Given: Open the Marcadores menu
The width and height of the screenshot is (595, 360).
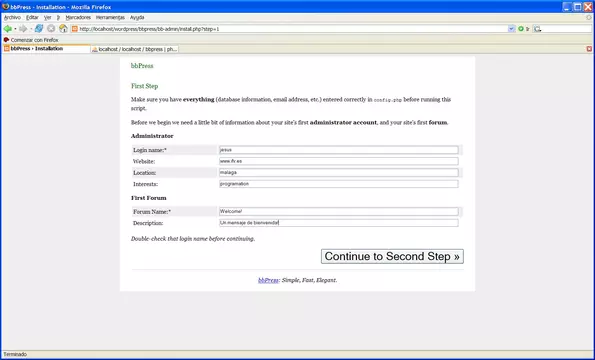Looking at the screenshot, I should pos(78,17).
